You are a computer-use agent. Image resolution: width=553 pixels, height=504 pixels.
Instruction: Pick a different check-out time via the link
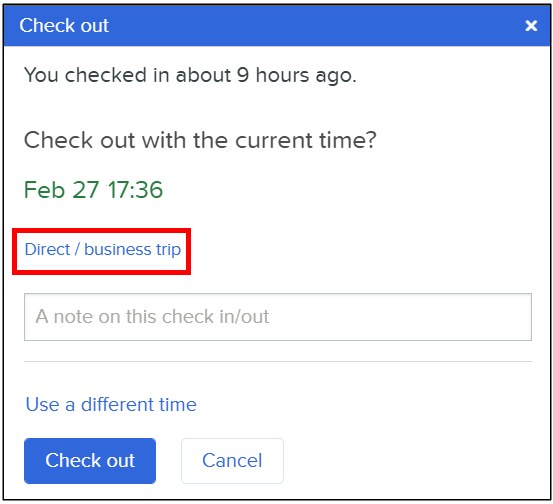tap(111, 404)
